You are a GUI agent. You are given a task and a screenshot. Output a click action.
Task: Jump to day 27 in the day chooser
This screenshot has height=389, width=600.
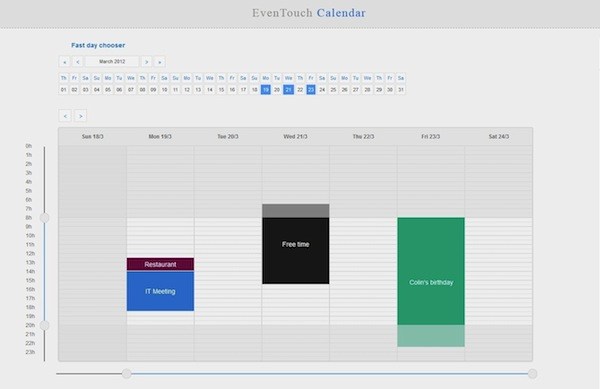[355, 90]
